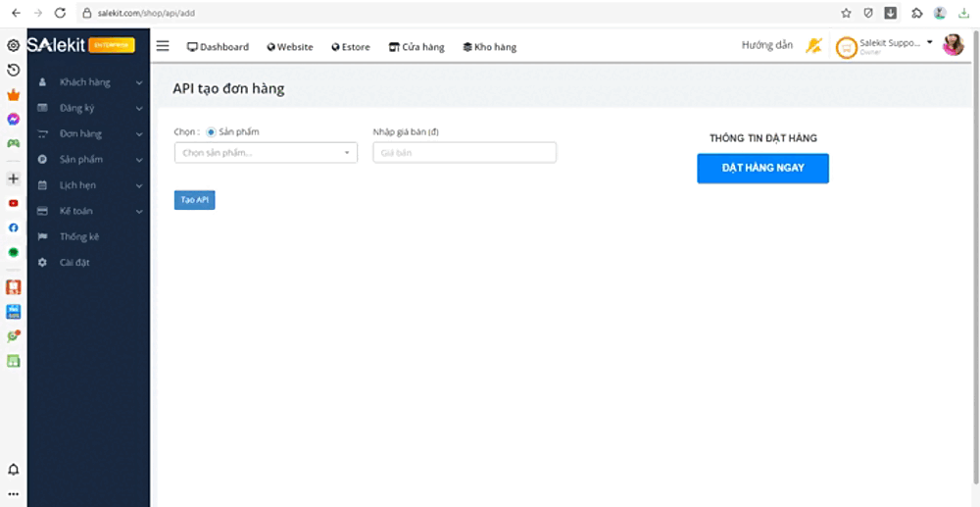
Task: Open browser extensions puzzle icon
Action: (917, 13)
